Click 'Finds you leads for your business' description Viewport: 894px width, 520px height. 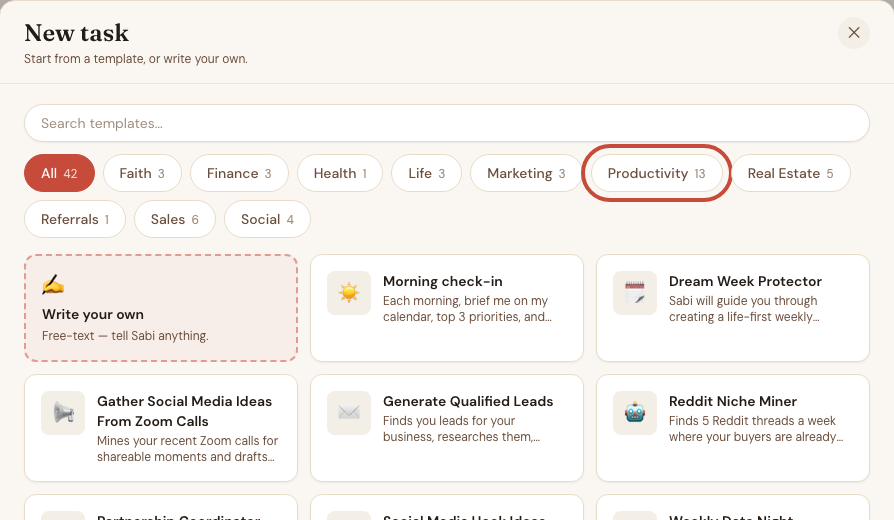(x=461, y=429)
